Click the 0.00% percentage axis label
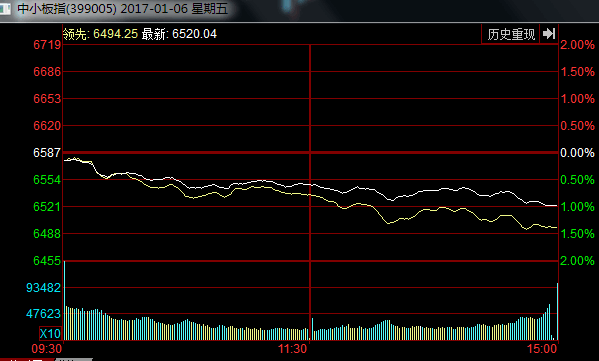599x361 pixels. click(577, 153)
